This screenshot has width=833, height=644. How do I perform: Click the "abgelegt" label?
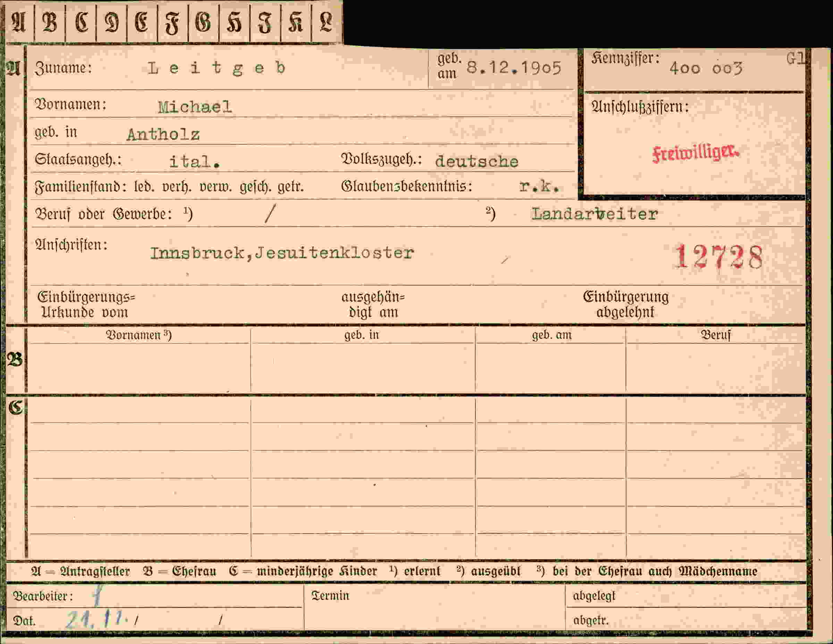click(594, 596)
